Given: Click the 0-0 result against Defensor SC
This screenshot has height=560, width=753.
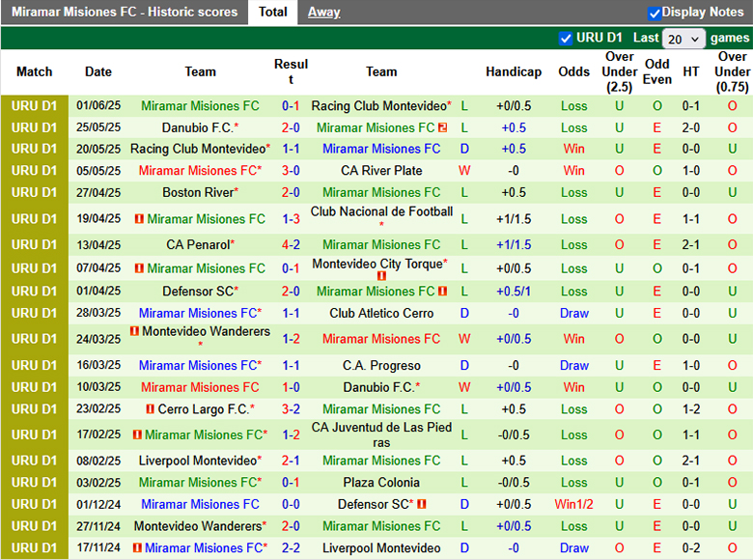Looking at the screenshot, I should coord(291,504).
